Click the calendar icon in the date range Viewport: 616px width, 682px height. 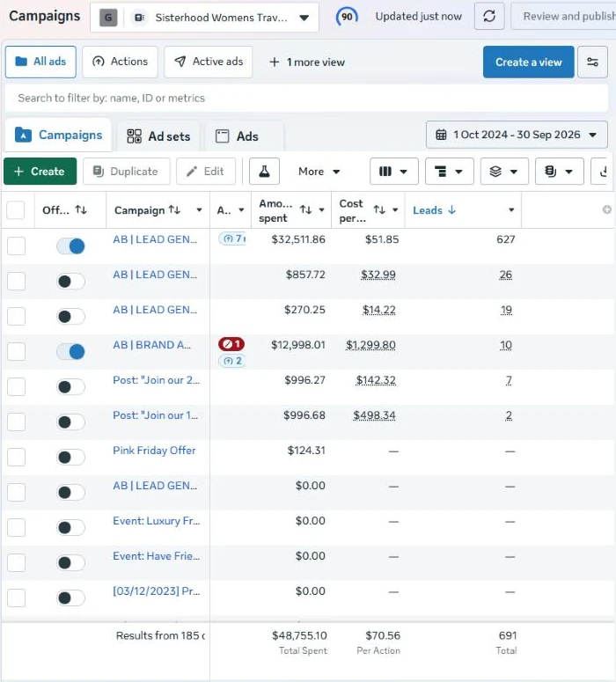pyautogui.click(x=441, y=135)
